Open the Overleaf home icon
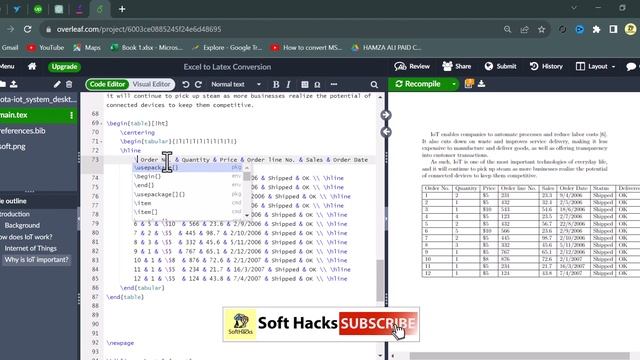 [x=32, y=67]
